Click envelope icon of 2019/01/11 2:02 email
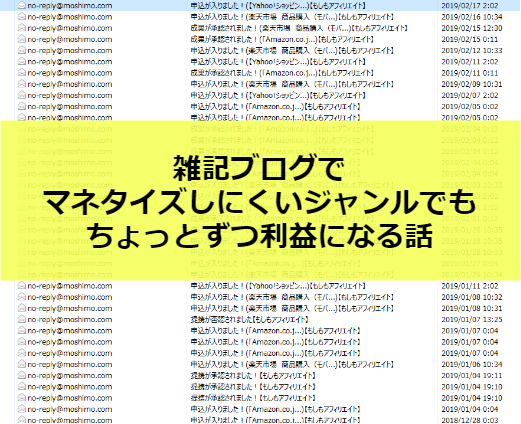 pyautogui.click(x=22, y=285)
